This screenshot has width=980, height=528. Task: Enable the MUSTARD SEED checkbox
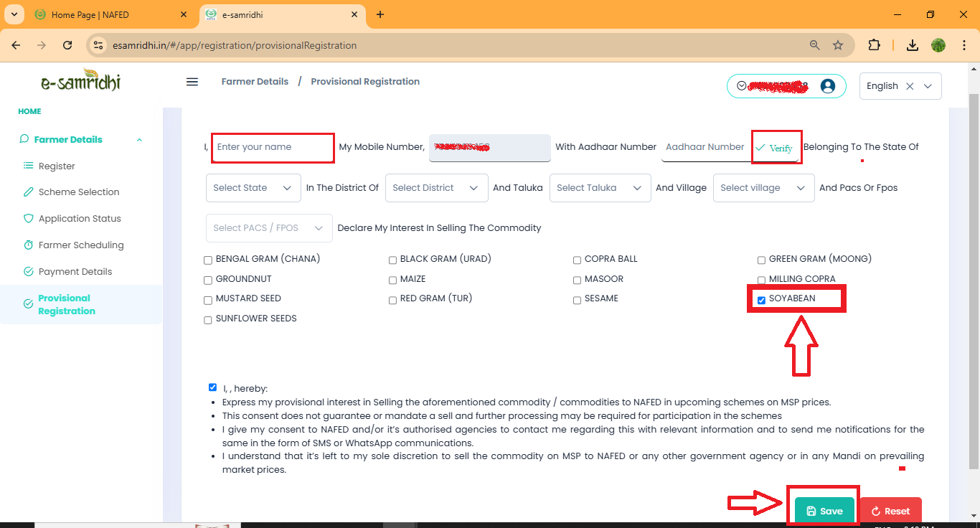tap(208, 300)
